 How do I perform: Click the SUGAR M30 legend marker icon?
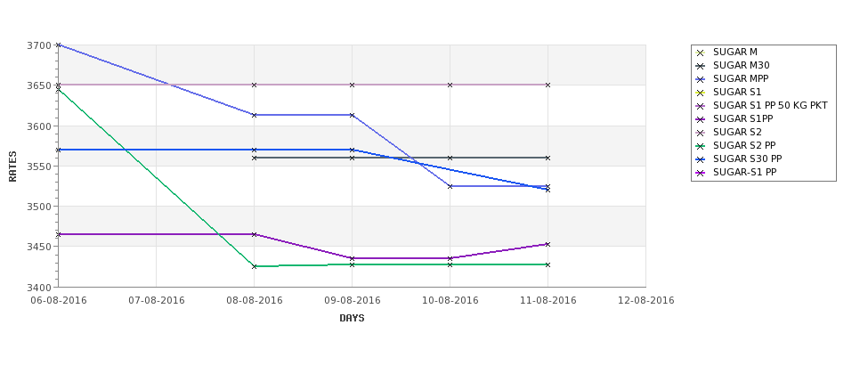[700, 67]
